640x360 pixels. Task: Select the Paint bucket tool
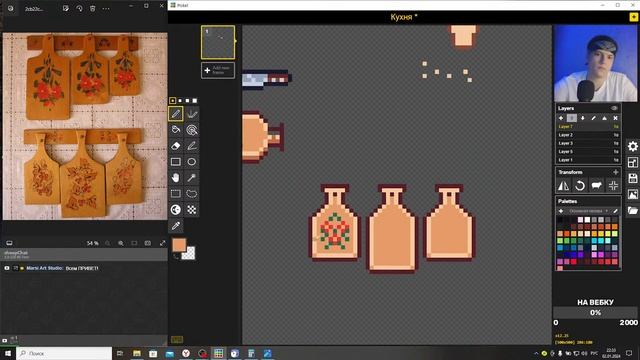(x=176, y=130)
